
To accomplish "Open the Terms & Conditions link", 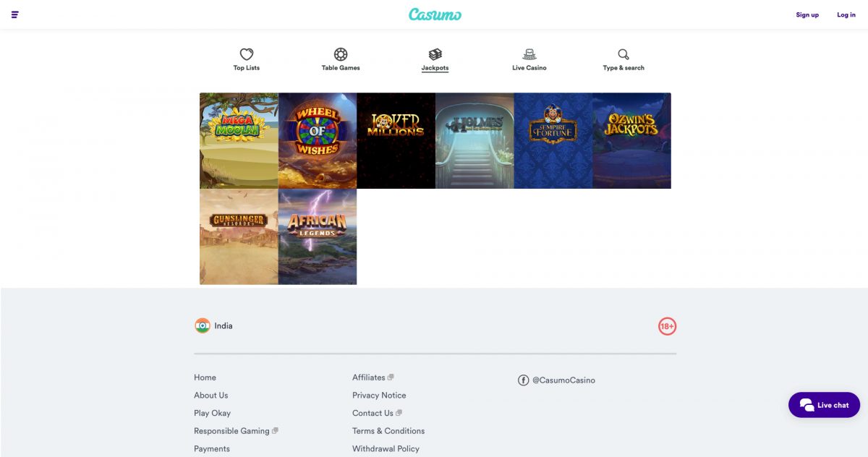I will 388,431.
